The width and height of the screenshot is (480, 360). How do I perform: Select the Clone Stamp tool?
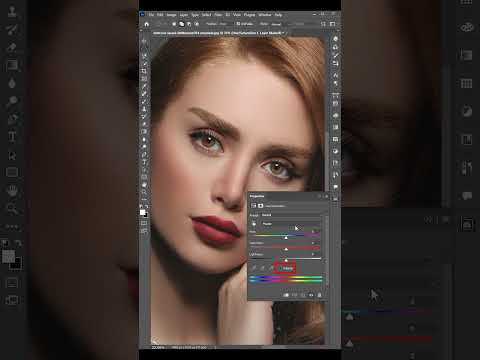(144, 109)
